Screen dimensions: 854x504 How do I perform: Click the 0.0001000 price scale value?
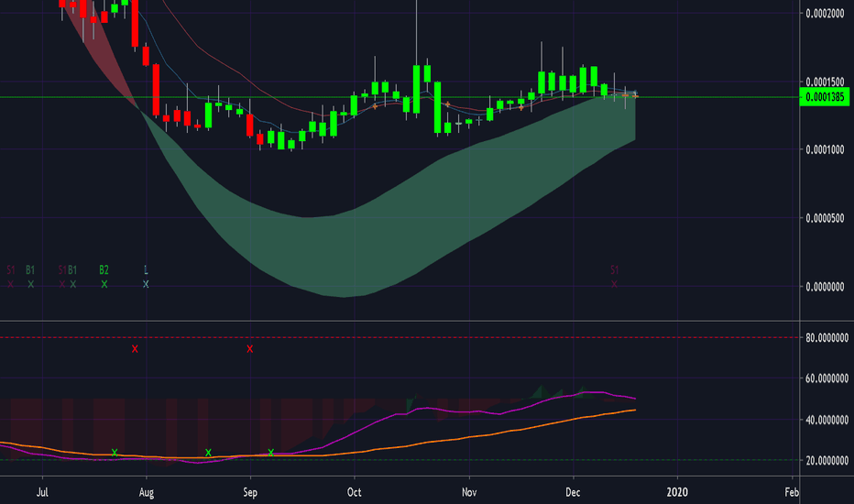[825, 150]
